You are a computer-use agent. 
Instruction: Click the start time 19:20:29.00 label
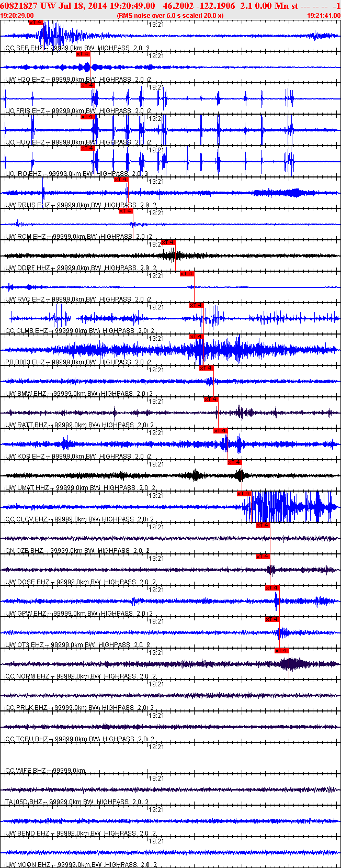17,16
